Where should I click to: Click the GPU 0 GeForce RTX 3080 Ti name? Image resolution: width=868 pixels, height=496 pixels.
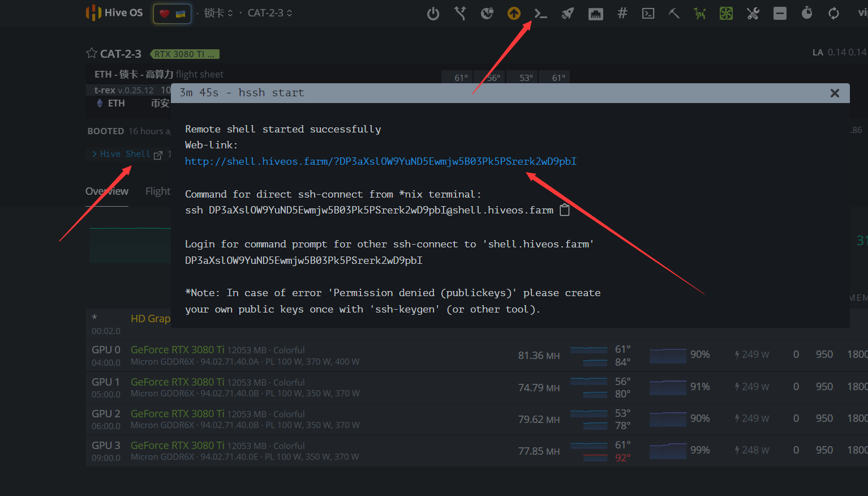point(178,350)
